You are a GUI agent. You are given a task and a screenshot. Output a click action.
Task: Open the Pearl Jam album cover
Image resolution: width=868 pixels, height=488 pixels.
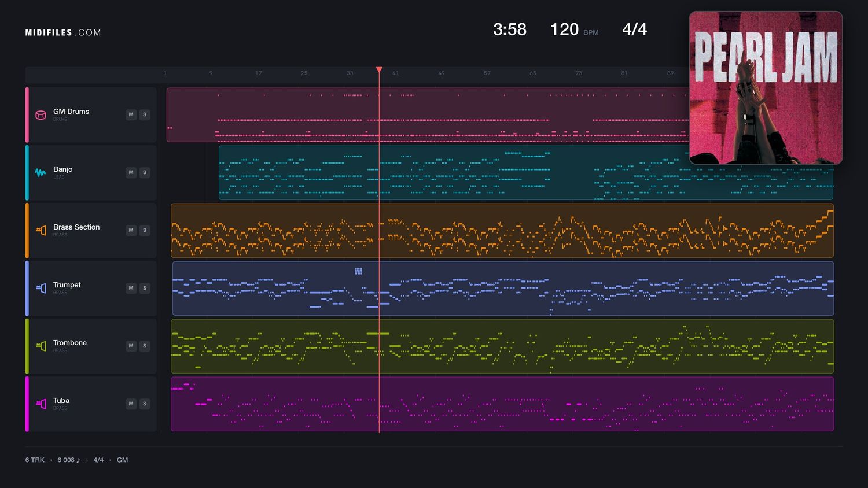pos(766,88)
